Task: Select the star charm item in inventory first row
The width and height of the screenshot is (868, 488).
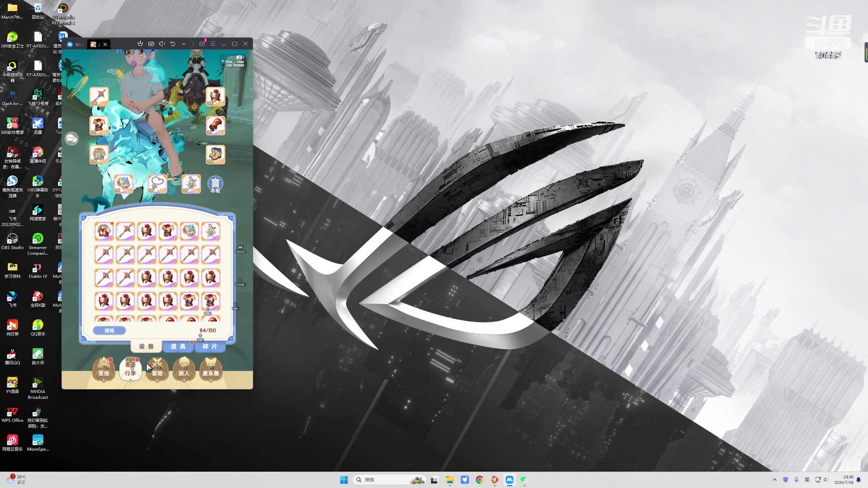Action: tap(211, 231)
